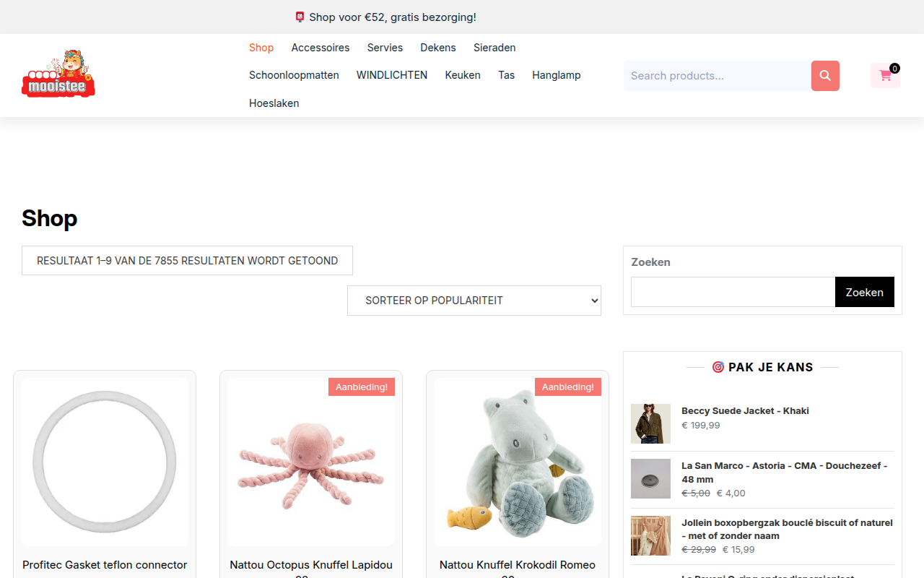Go to Keuken category
This screenshot has height=578, width=924.
pos(463,75)
